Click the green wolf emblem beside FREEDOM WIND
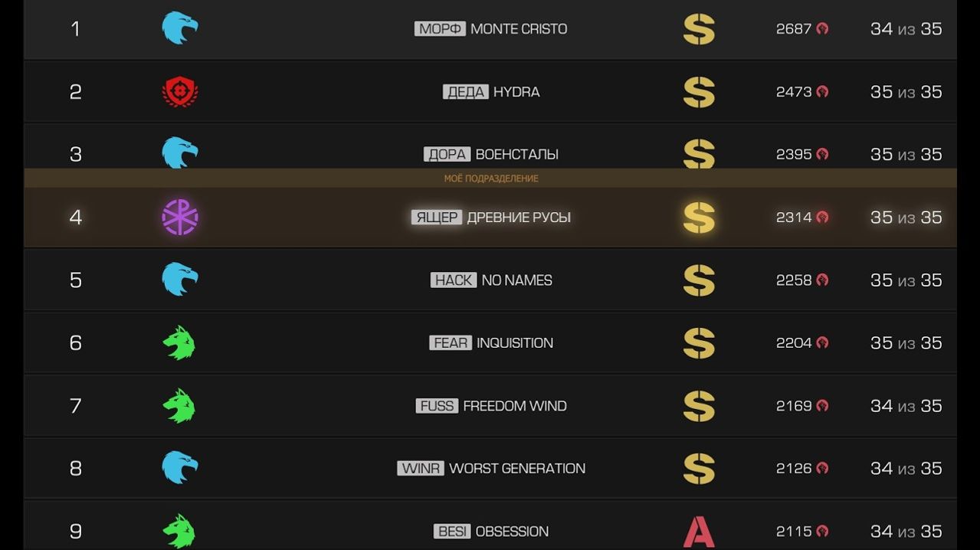The height and width of the screenshot is (550, 980). coord(179,406)
